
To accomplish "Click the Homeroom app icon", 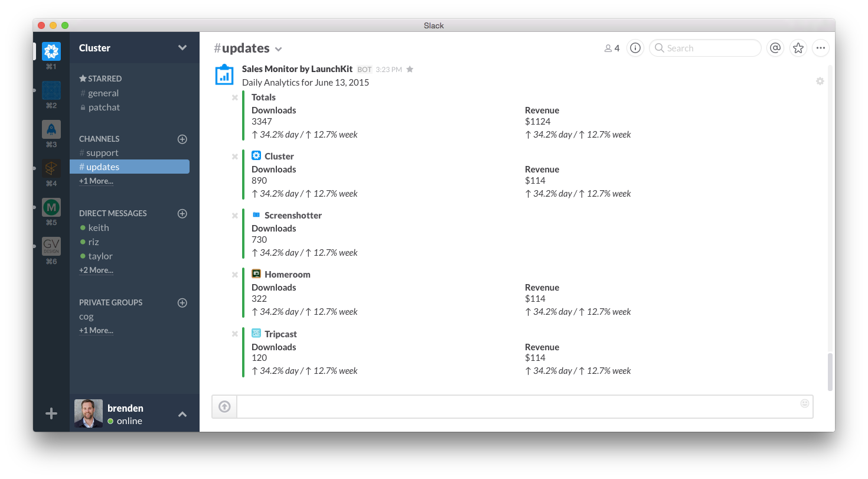I will tap(256, 273).
